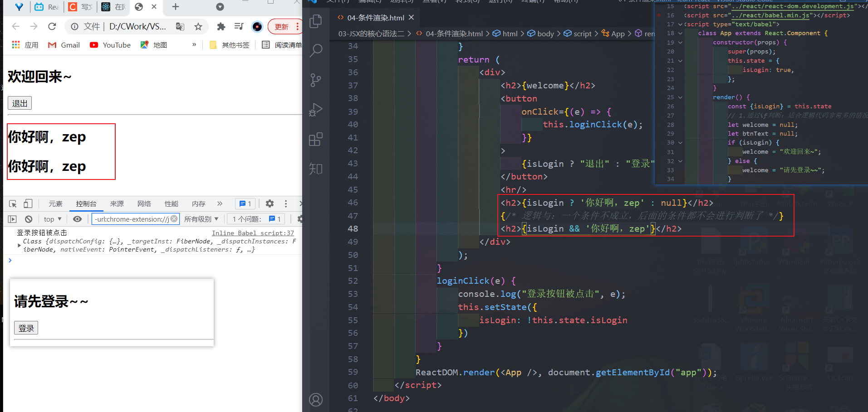Open the Extensions view in VS Code
Viewport: 868px width, 412px height.
(316, 139)
